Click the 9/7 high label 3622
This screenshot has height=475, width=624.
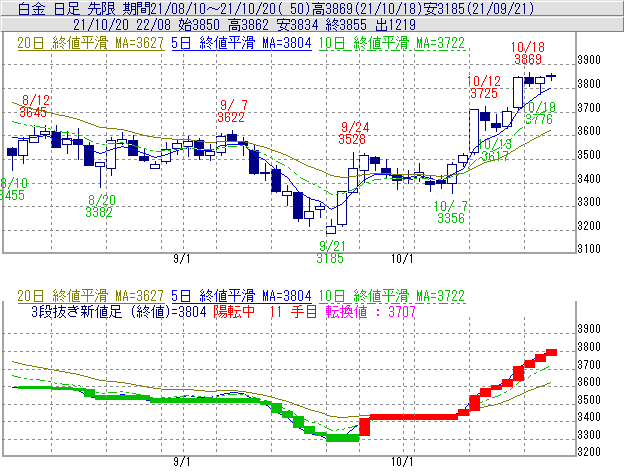231,117
